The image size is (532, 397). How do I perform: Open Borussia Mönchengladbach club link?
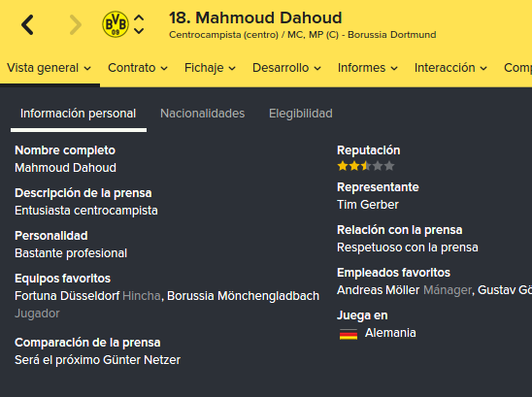[x=243, y=296]
